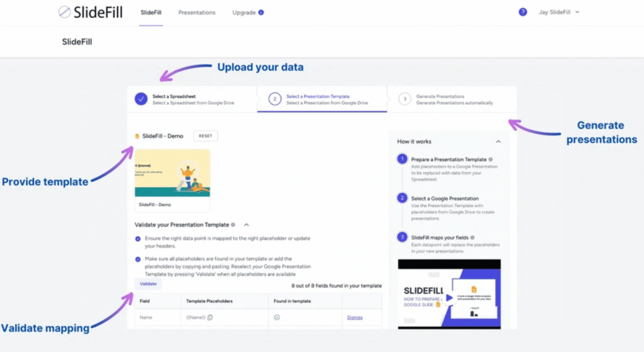
Task: Click the How it works step 1 badge
Action: pyautogui.click(x=402, y=159)
